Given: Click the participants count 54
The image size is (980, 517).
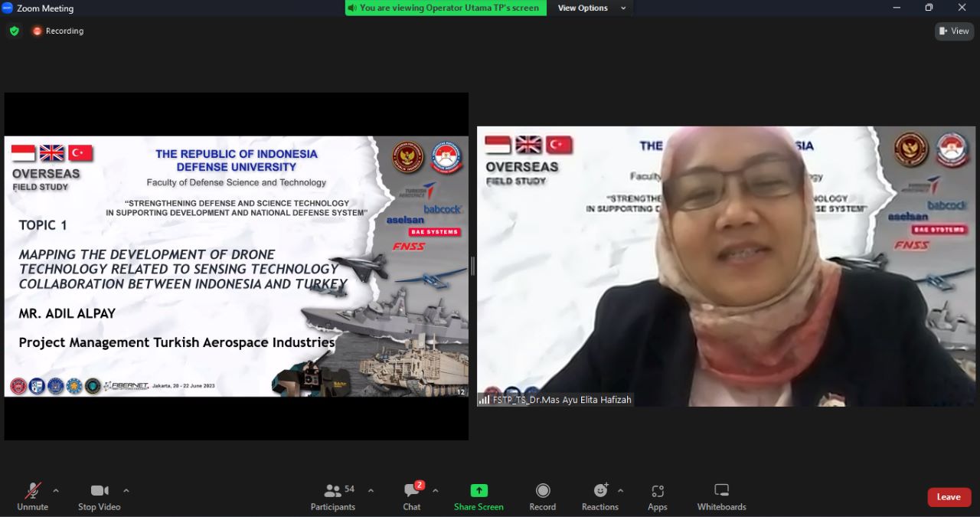Looking at the screenshot, I should pos(350,489).
